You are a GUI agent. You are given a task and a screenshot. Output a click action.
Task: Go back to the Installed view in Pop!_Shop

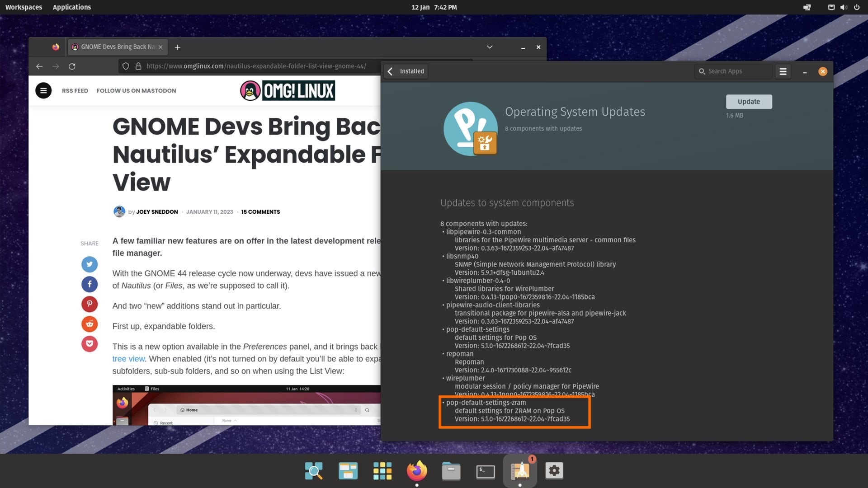pyautogui.click(x=406, y=71)
